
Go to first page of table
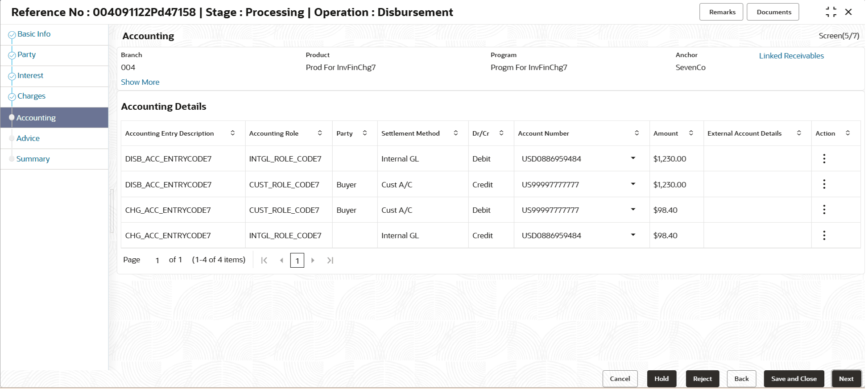(x=264, y=260)
